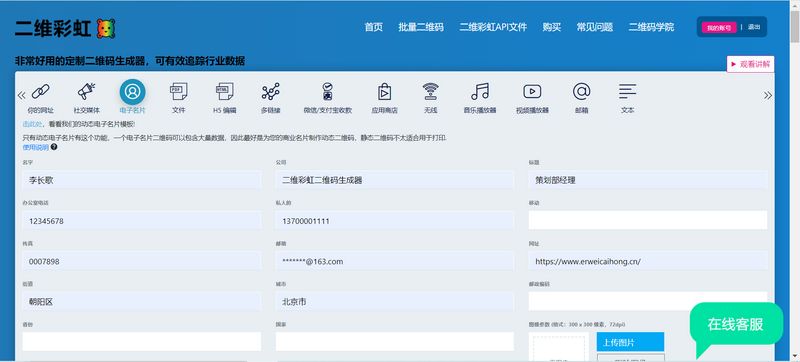Select the 社交媒体 megaphone icon
800x362 pixels.
(x=87, y=92)
